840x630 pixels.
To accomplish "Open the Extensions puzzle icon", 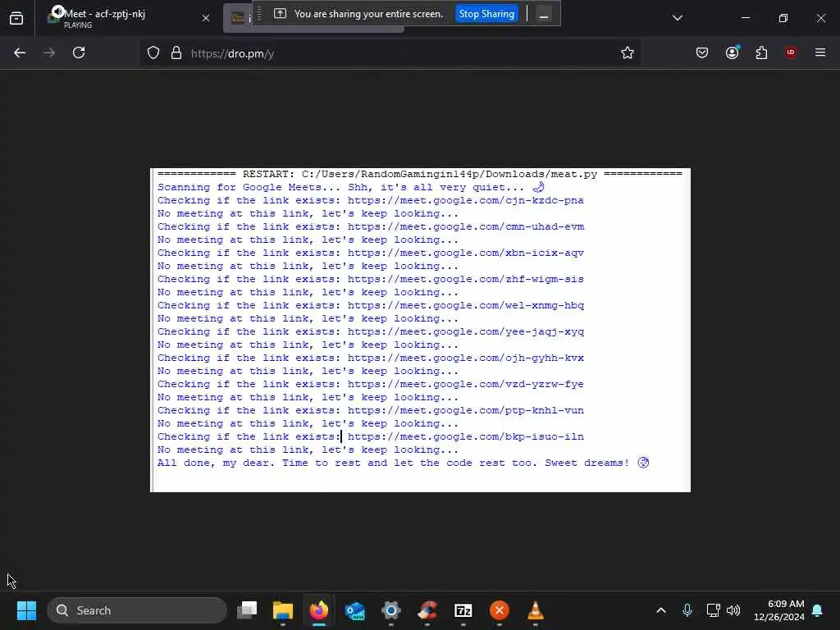I will (x=761, y=53).
